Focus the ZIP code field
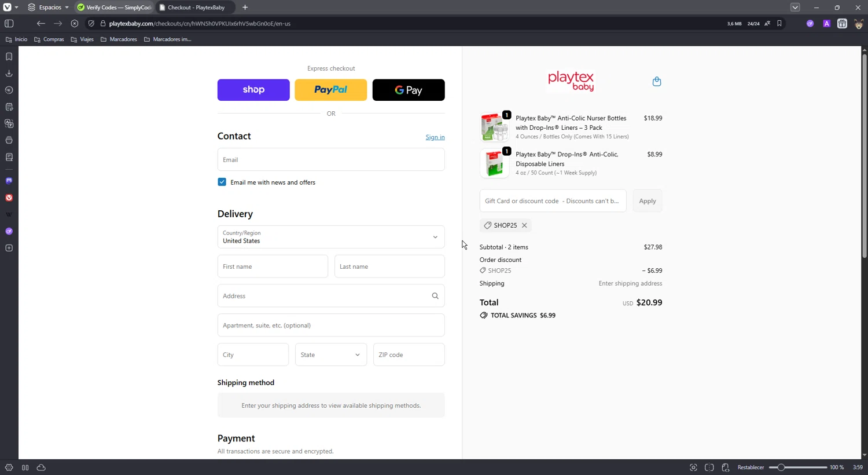Viewport: 868px width, 475px height. (409, 355)
